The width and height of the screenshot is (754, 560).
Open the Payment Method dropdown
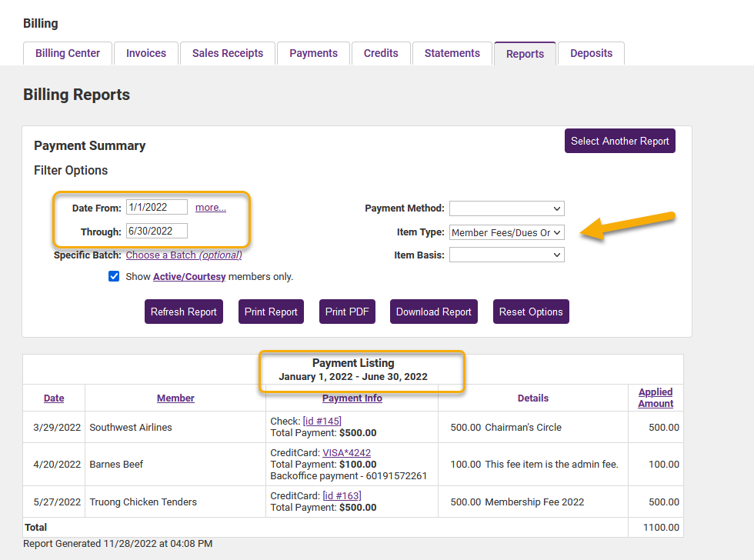[x=506, y=208]
